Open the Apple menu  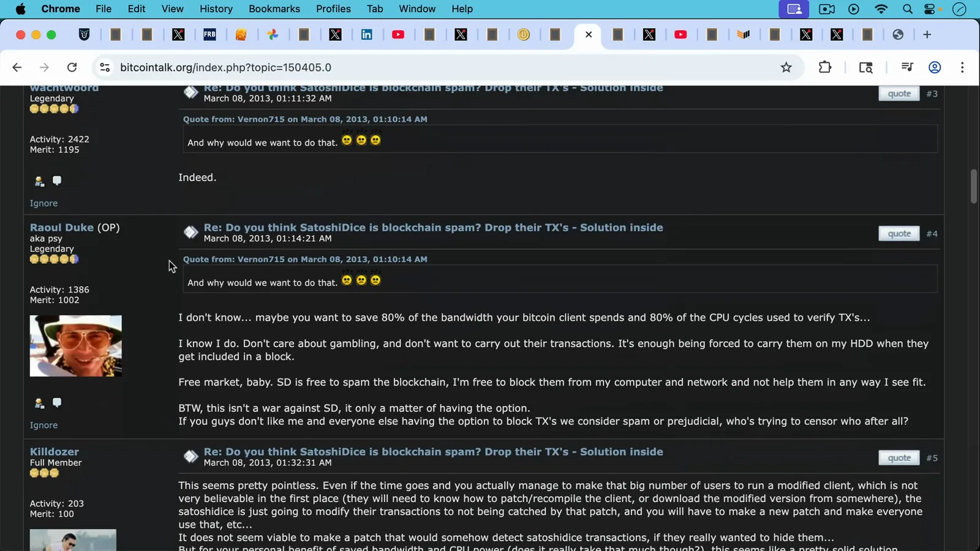pyautogui.click(x=20, y=9)
